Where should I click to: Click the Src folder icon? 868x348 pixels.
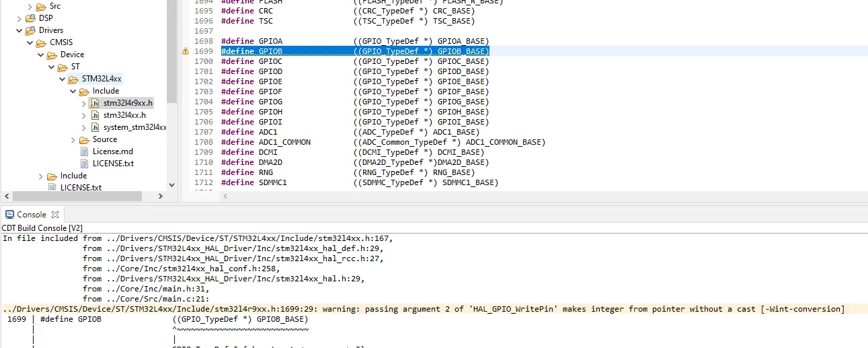41,6
